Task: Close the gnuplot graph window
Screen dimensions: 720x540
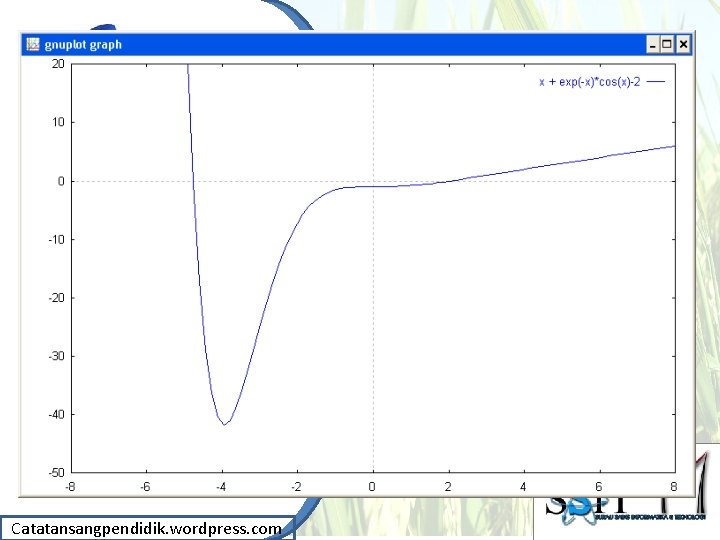Action: tap(683, 45)
